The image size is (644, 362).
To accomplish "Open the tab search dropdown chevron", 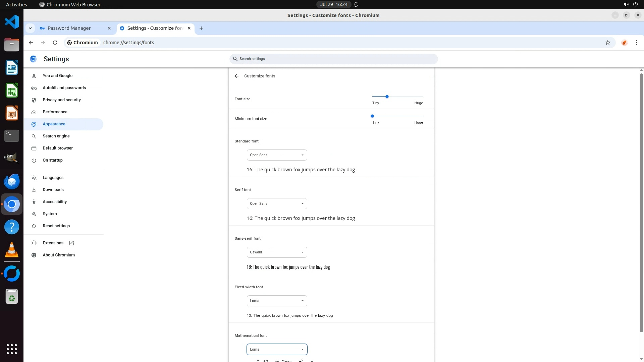I will (30, 28).
